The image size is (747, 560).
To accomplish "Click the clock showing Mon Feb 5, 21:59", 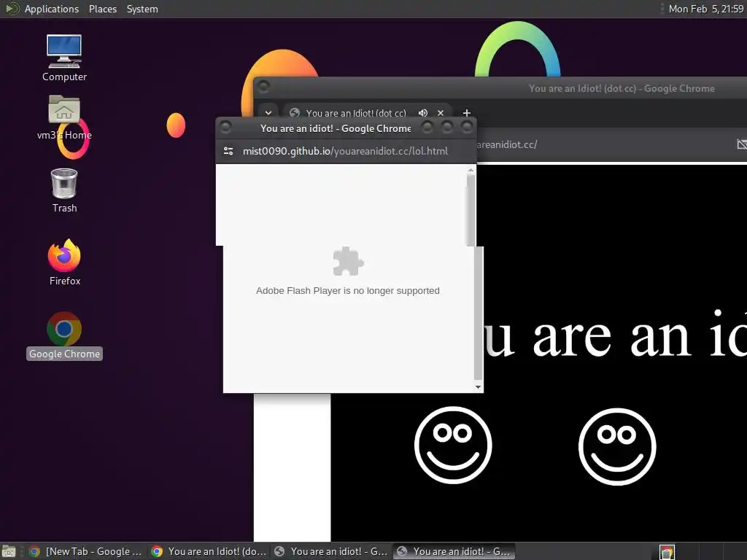I will [705, 9].
